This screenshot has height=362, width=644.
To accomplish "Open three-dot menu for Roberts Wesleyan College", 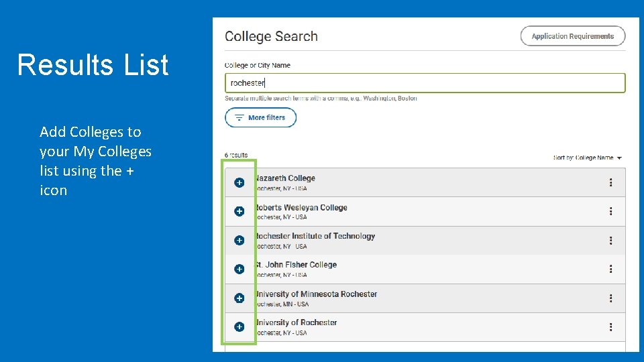I will (610, 211).
